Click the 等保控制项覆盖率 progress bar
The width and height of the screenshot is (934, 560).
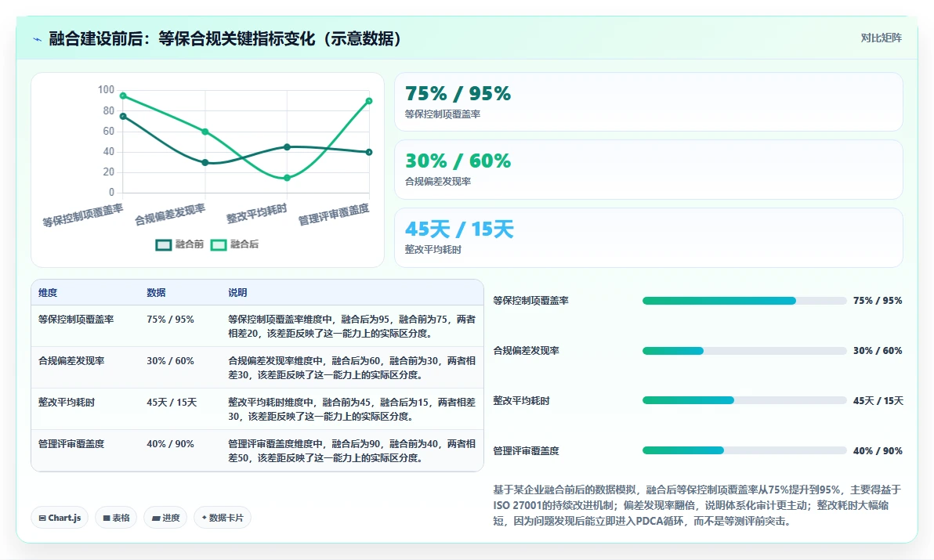744,301
